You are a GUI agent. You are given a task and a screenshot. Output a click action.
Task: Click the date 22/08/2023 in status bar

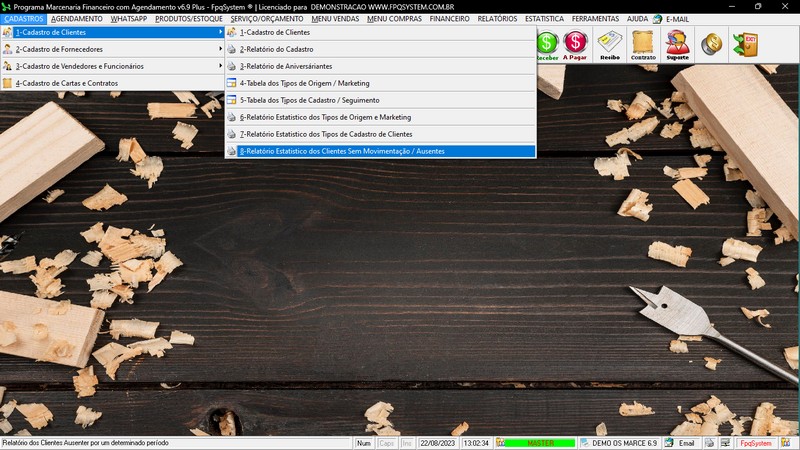click(x=437, y=443)
